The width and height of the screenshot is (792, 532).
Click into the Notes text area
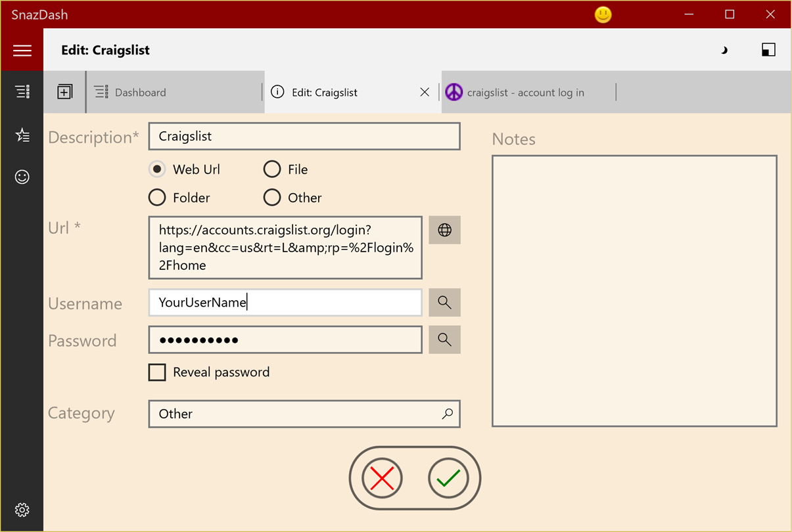(x=634, y=291)
